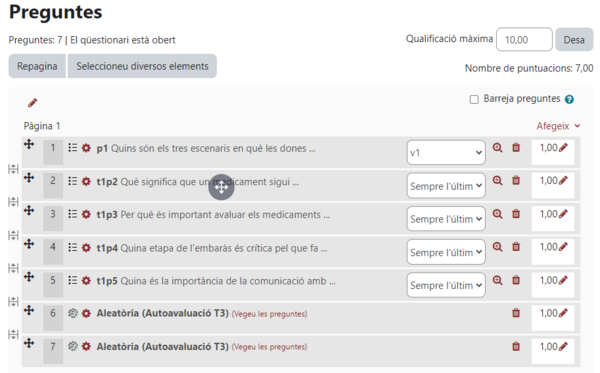Preview question p1 with magnifier icon
The height and width of the screenshot is (373, 600).
497,148
